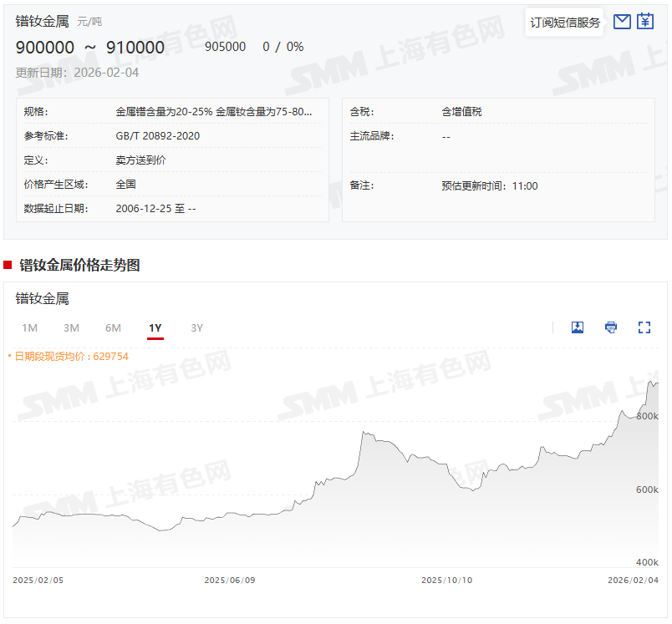Switch to the 3Y time range
672x624 pixels.
pyautogui.click(x=197, y=327)
